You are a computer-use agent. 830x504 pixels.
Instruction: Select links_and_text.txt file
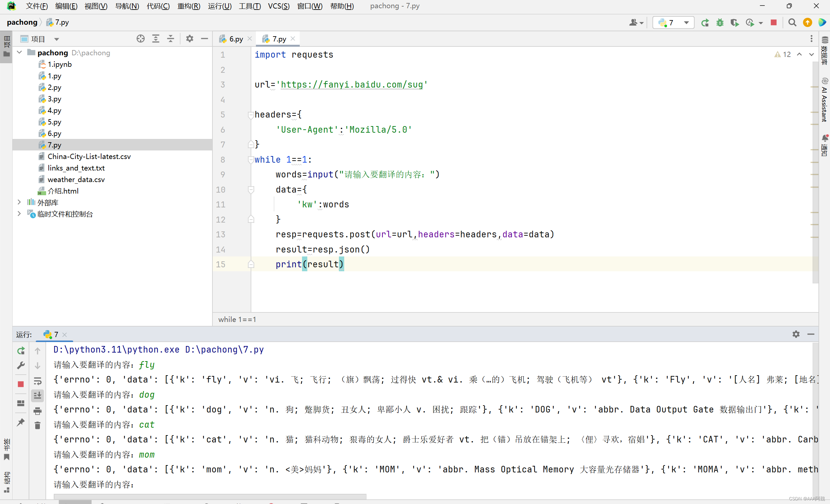[x=76, y=168]
